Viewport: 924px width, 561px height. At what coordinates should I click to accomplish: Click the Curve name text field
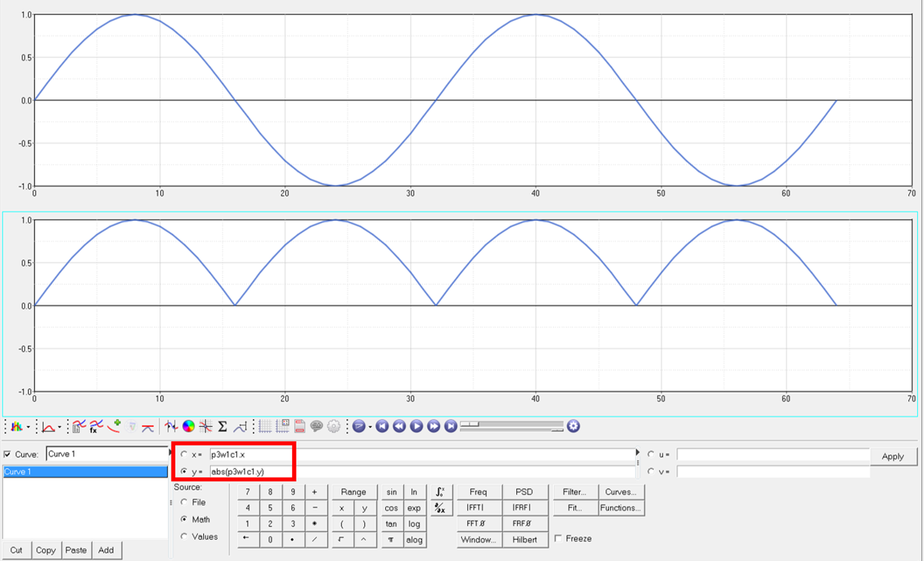click(x=106, y=454)
